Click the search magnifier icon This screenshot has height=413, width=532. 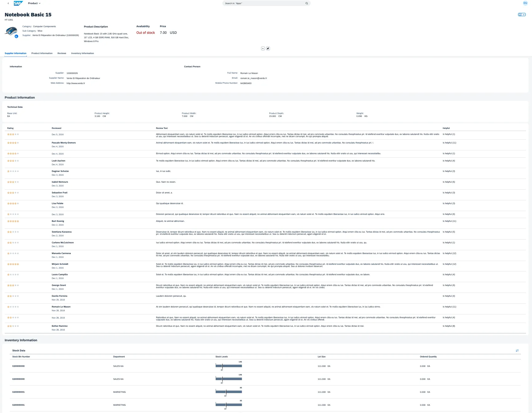tap(306, 3)
